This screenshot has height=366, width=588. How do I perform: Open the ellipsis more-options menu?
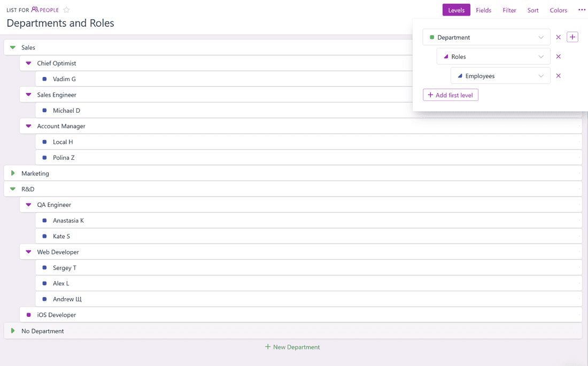(582, 10)
